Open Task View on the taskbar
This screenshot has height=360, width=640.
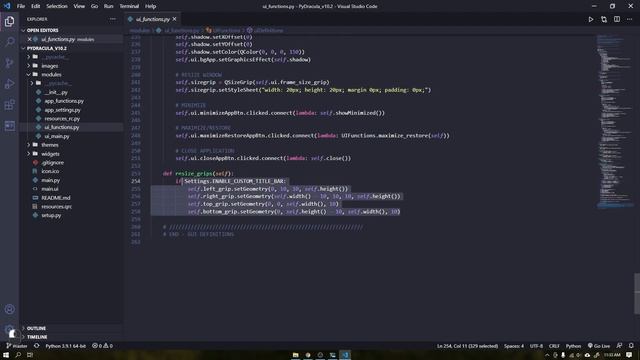click(30, 355)
